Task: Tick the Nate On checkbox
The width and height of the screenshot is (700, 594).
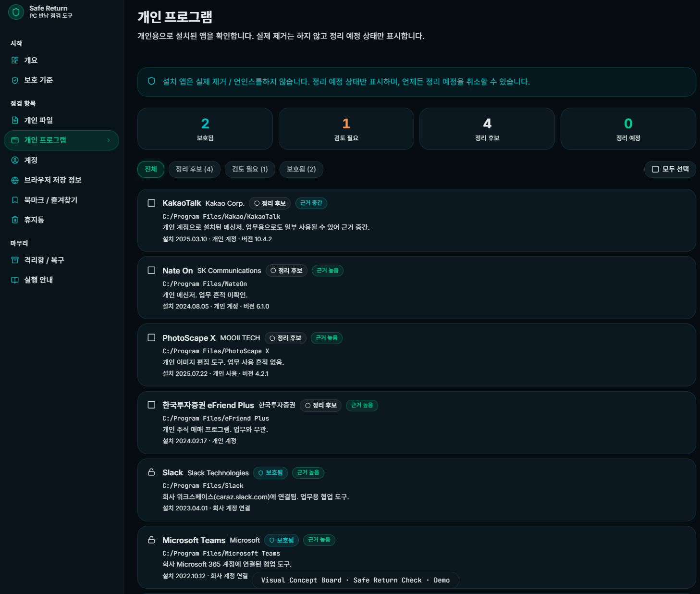Action: pyautogui.click(x=151, y=270)
